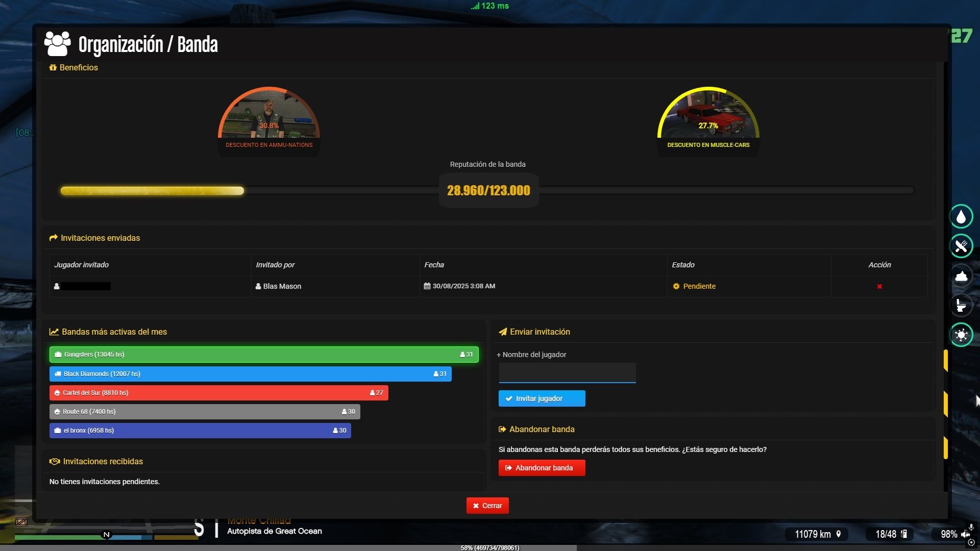Click the virus health status icon

tap(961, 335)
